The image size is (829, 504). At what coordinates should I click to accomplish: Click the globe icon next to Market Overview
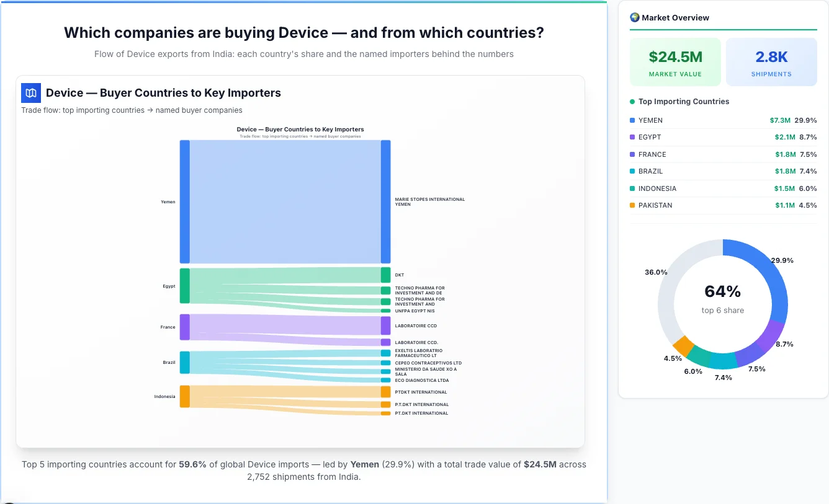click(634, 17)
